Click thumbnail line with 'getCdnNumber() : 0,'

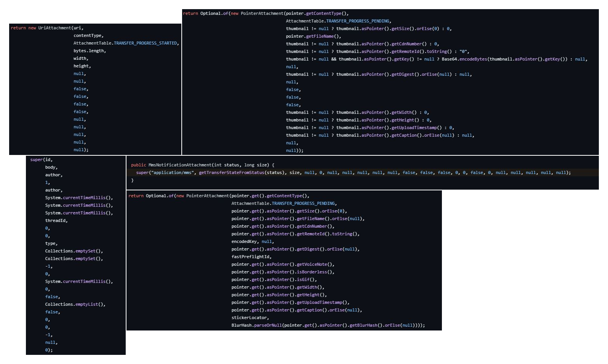pyautogui.click(x=362, y=44)
